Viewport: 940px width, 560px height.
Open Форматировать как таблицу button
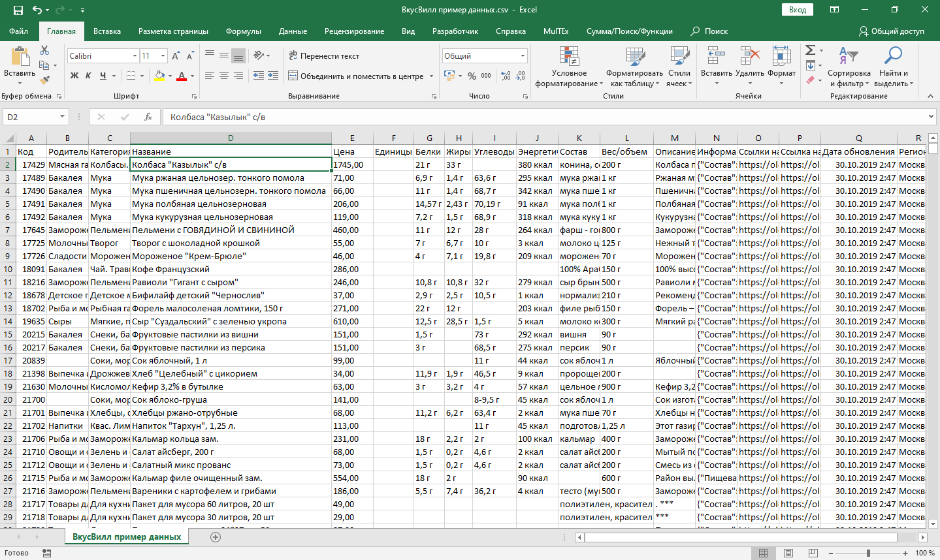pos(634,67)
